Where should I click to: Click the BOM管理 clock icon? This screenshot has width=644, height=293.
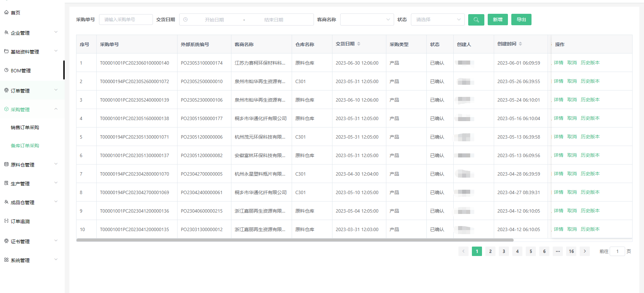(6, 70)
